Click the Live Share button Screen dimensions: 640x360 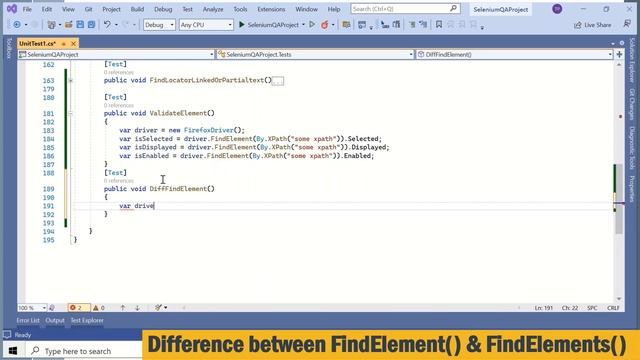tap(593, 25)
